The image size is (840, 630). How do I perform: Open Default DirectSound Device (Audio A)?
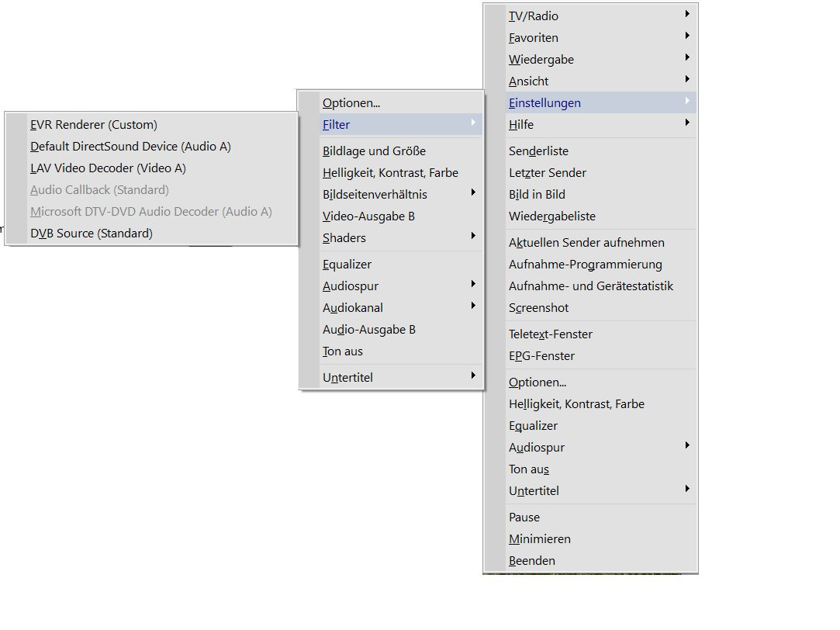(130, 147)
